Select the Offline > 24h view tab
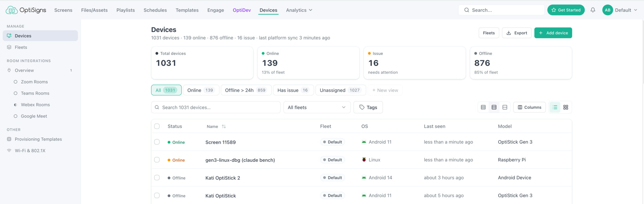The height and width of the screenshot is (204, 644). click(246, 90)
